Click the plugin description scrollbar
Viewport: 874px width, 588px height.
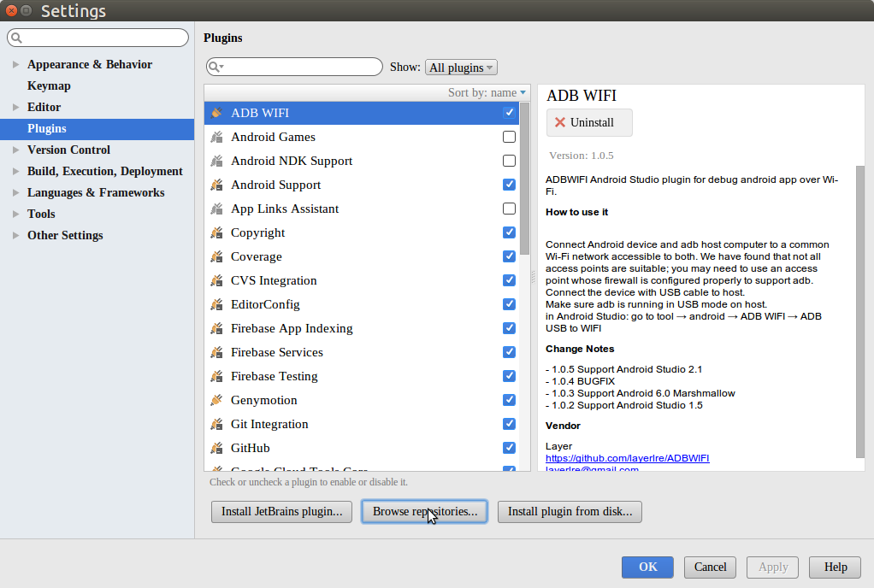click(x=860, y=312)
